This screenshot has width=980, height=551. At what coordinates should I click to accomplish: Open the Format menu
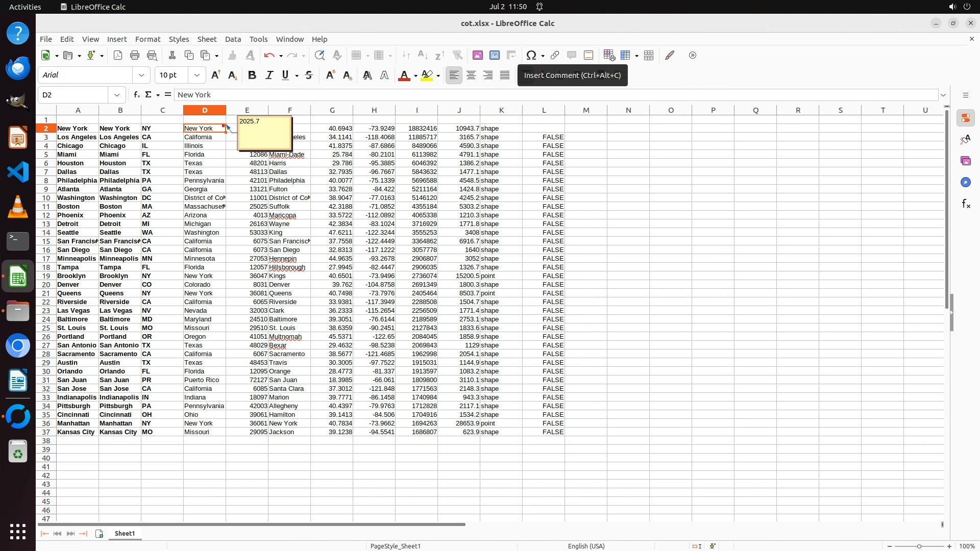click(x=148, y=39)
